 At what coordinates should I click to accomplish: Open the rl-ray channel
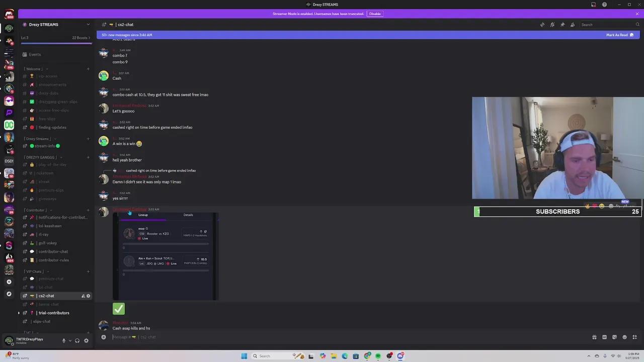tap(56, 234)
